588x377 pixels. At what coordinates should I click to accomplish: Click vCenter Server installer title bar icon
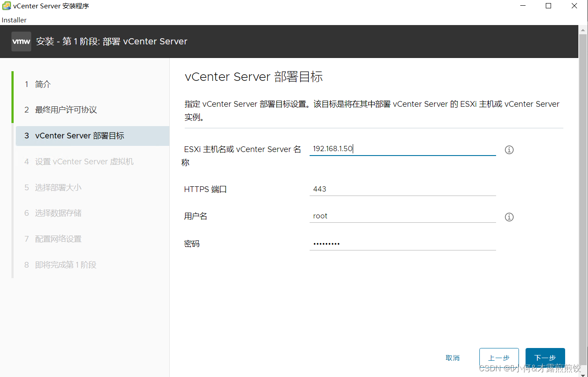(7, 6)
